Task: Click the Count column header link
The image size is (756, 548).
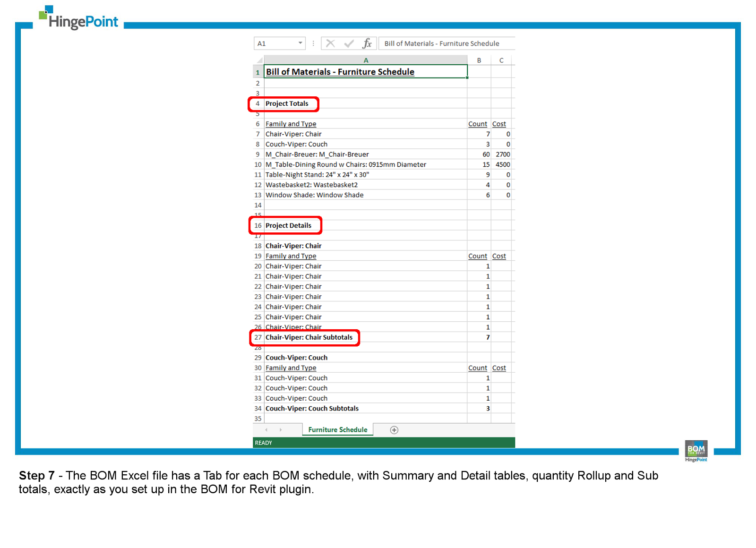Action: click(x=478, y=124)
